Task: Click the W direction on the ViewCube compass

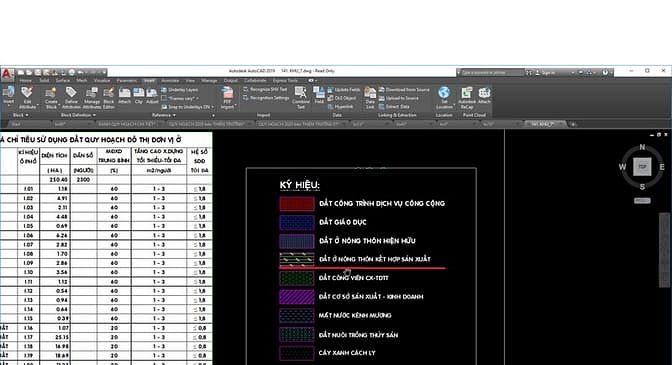Action: [x=622, y=167]
